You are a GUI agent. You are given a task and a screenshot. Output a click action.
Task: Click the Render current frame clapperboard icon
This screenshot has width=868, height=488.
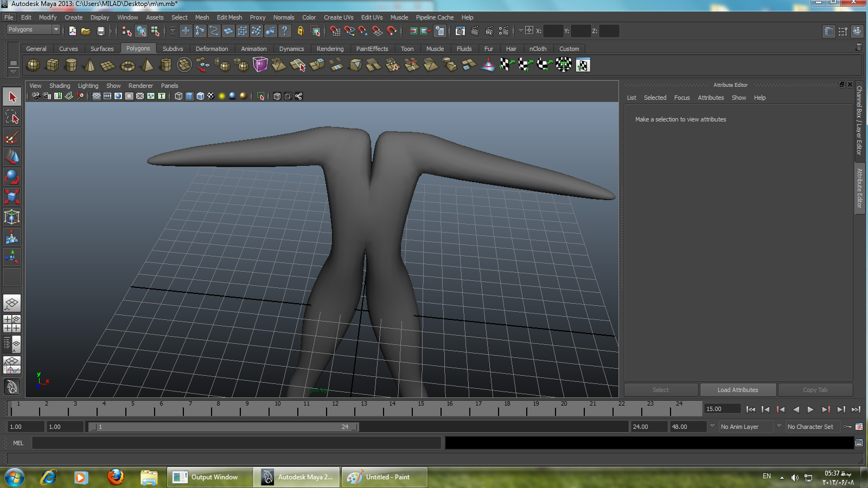pyautogui.click(x=475, y=31)
